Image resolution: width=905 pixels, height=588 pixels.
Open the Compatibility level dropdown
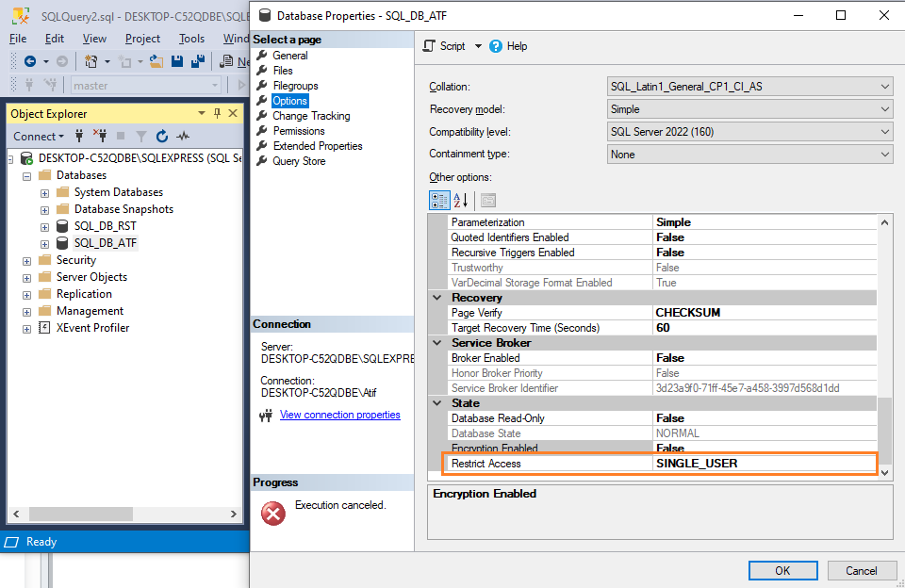(885, 132)
